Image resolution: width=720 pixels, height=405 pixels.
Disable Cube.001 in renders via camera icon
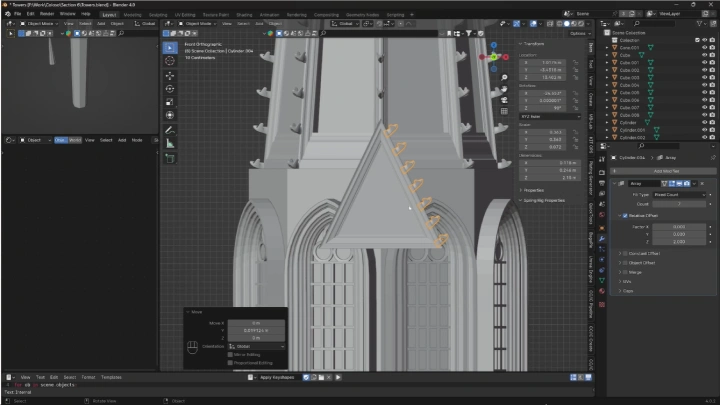click(712, 62)
